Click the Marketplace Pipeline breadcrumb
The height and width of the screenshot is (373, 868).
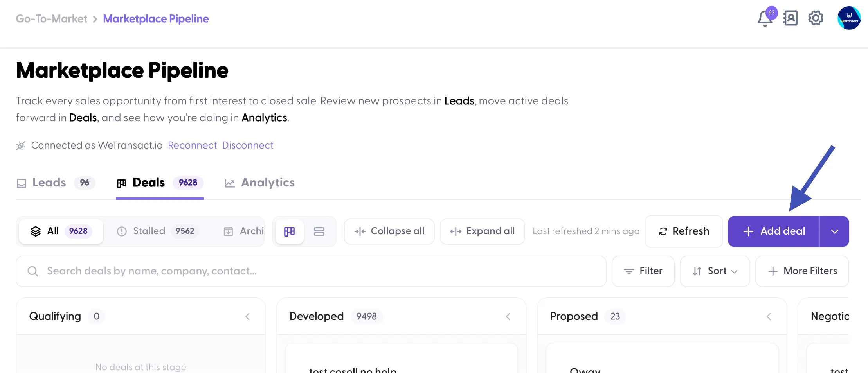pyautogui.click(x=156, y=19)
